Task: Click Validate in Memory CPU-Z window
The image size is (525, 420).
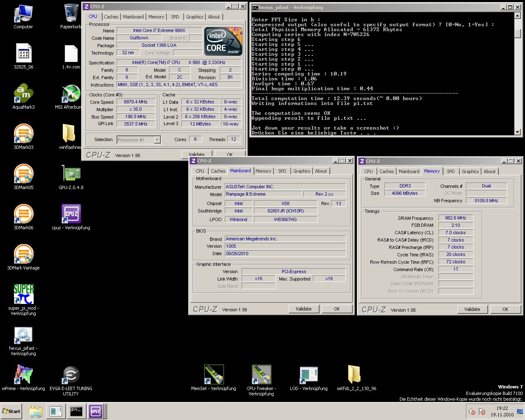Action: (472, 309)
